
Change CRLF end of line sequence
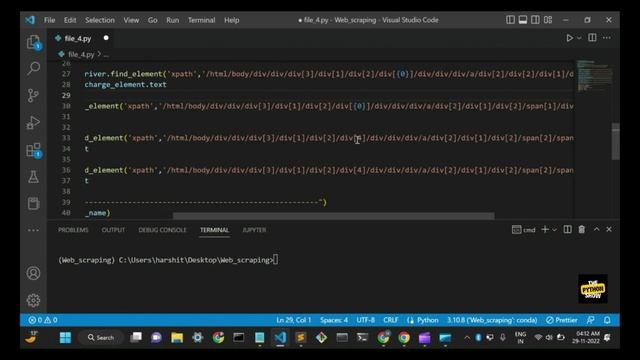[x=391, y=320]
